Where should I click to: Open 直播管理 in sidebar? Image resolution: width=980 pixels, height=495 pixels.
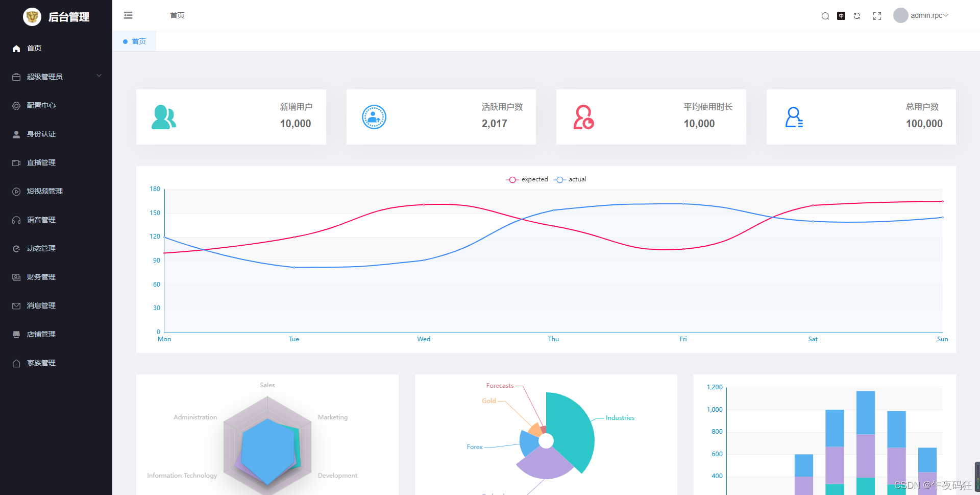click(x=56, y=162)
